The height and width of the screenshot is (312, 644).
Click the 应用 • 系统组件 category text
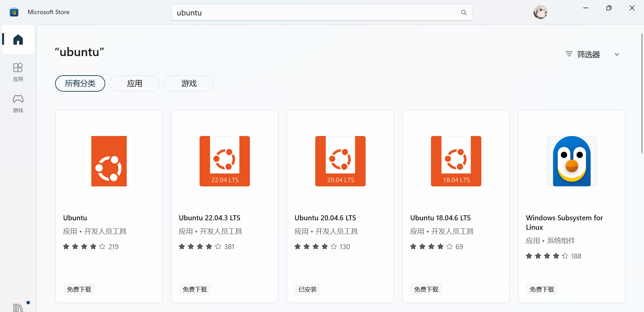point(550,241)
